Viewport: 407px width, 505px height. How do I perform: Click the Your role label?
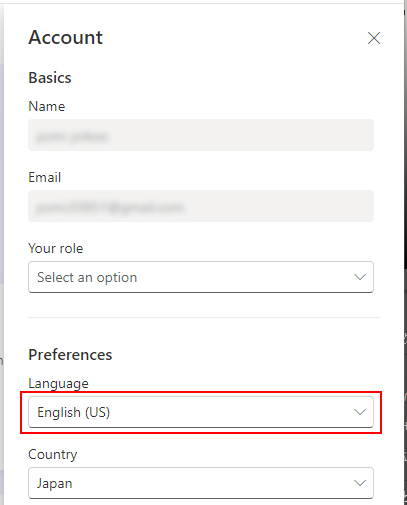pyautogui.click(x=56, y=248)
